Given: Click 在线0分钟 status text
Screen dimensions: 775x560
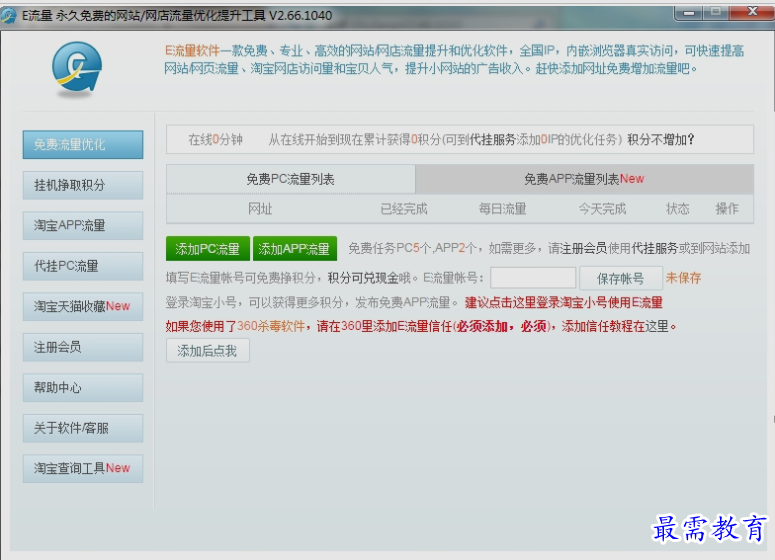Looking at the screenshot, I should (215, 140).
